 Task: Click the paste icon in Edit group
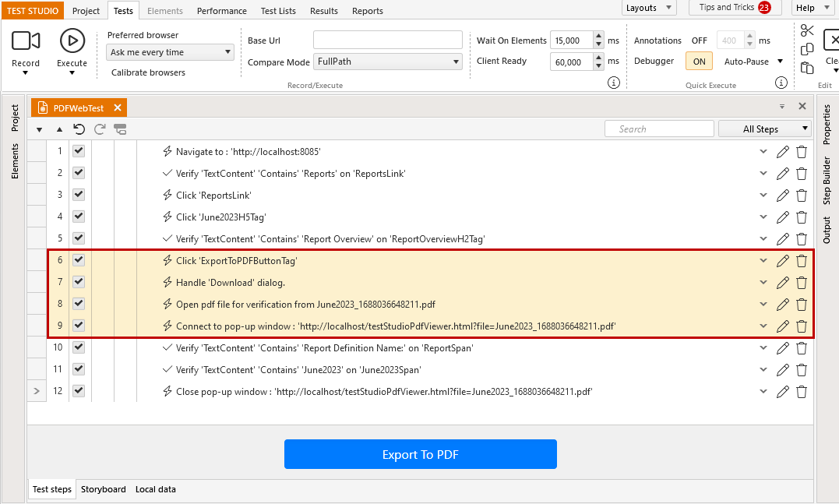[807, 68]
